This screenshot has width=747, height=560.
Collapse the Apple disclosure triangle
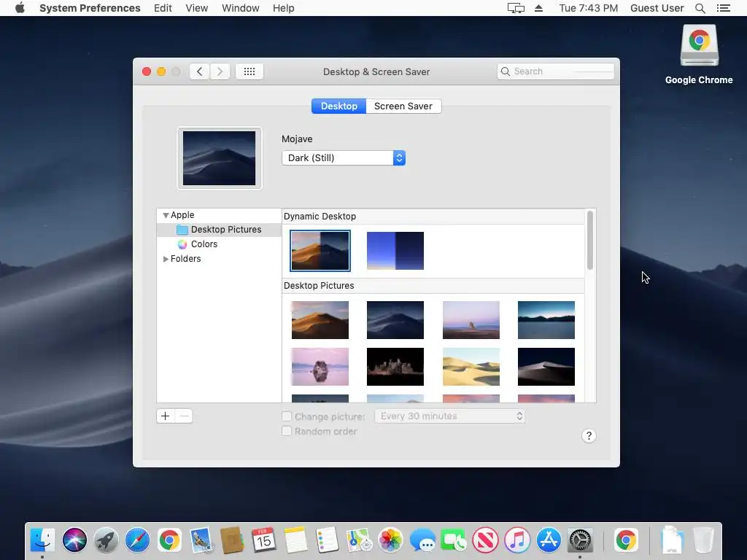[166, 215]
